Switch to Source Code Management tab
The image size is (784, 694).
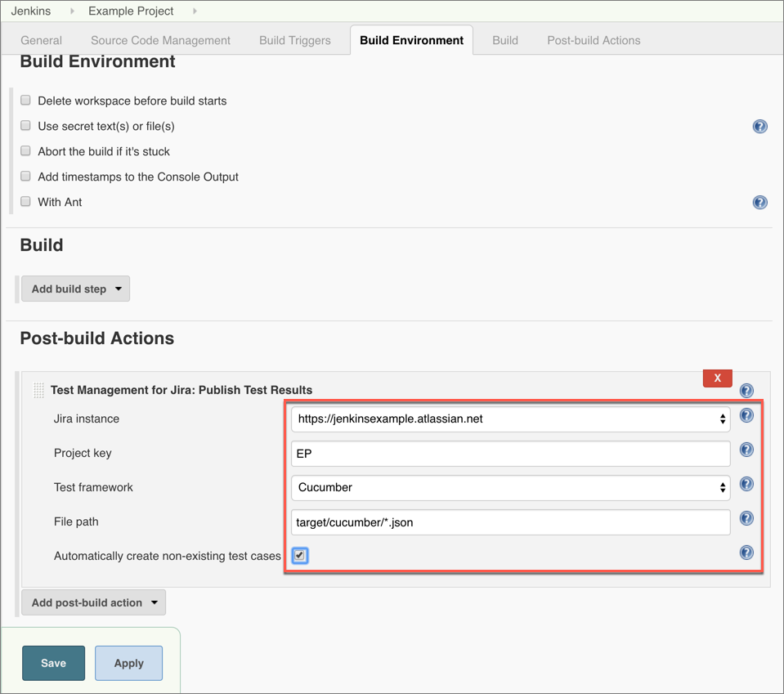(160, 40)
